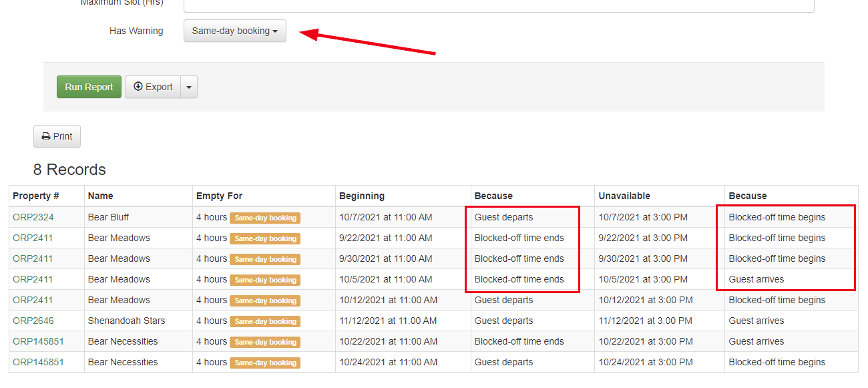
Task: Click Same-day booking badge in 10/22/2021 row
Action: (x=265, y=342)
